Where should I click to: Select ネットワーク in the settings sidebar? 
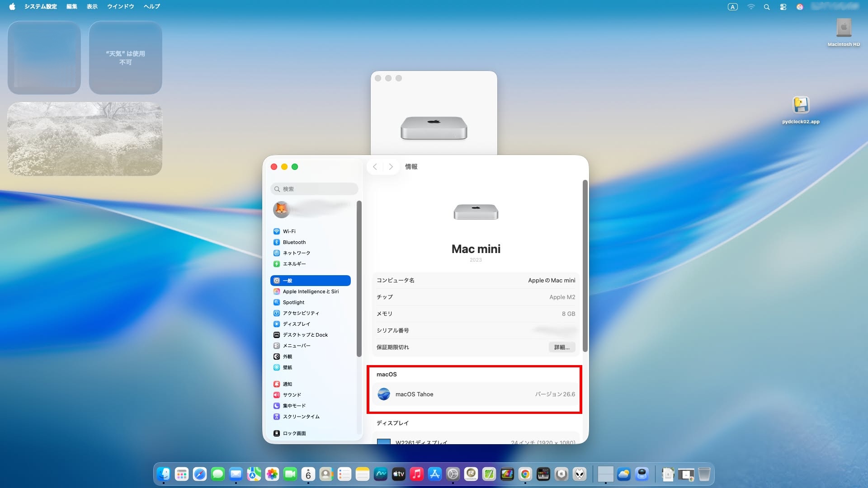point(311,253)
